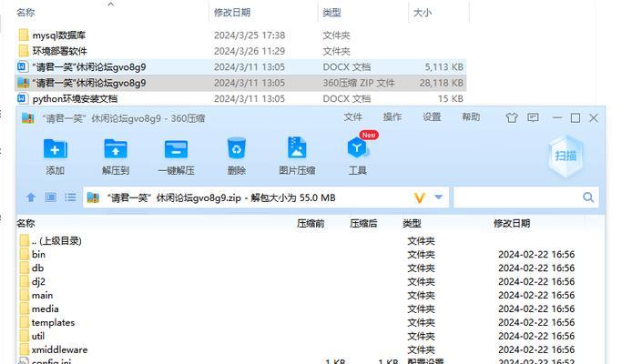The image size is (642, 364).
Task: Sort archive by 类型 column header
Action: pyautogui.click(x=412, y=223)
